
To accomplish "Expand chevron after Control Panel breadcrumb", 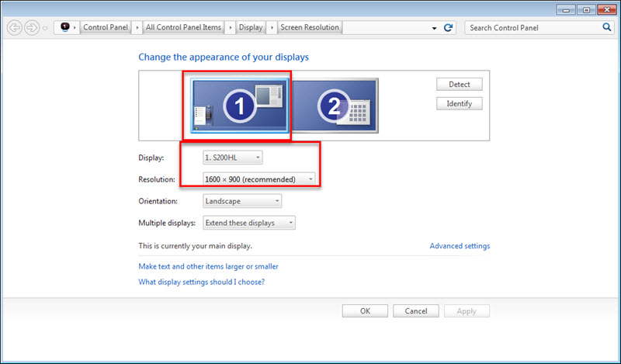I will pos(137,27).
